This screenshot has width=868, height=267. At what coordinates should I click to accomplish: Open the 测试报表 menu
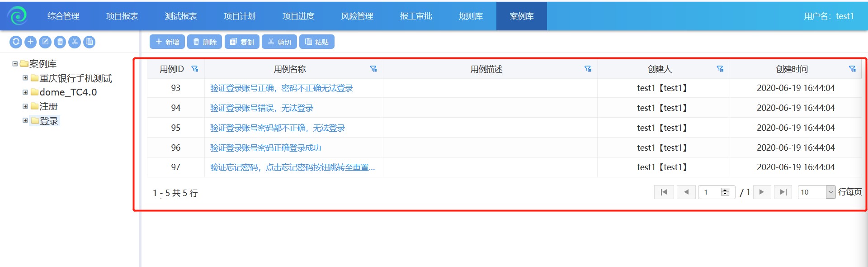pos(181,16)
